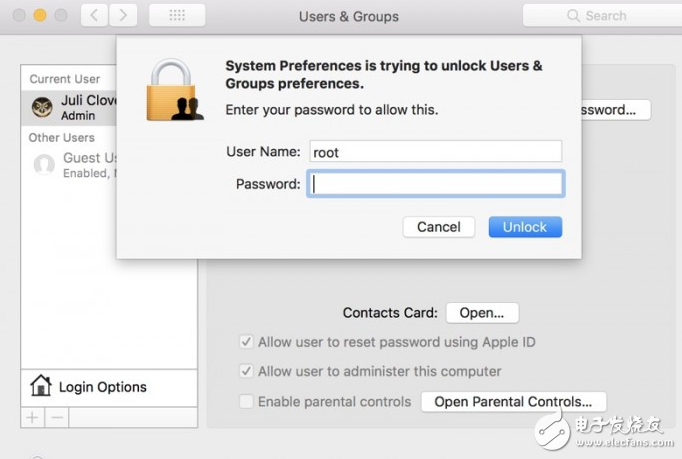Add a user with the plus button
682x459 pixels.
33,416
